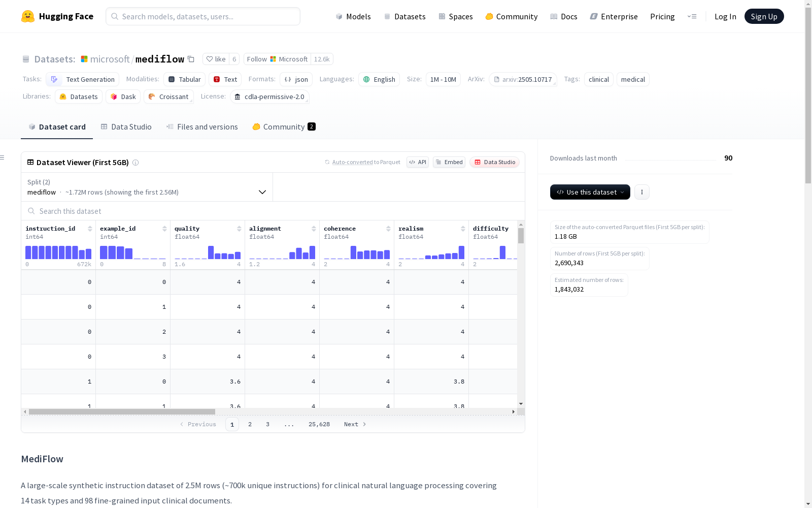Open the Files and versions tab
This screenshot has width=812, height=508.
[x=202, y=127]
